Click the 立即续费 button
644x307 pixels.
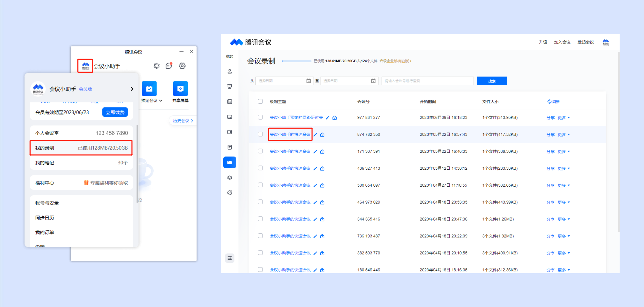[115, 112]
